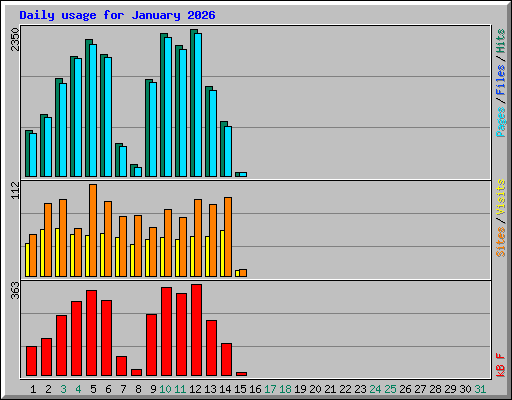
Task: Select day 6 on the x-axis
Action: 108,389
